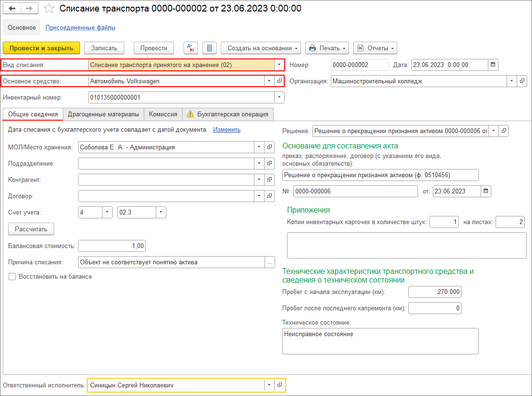The image size is (532, 396).
Task: Expand Вид списания dropdown list
Action: pos(279,65)
